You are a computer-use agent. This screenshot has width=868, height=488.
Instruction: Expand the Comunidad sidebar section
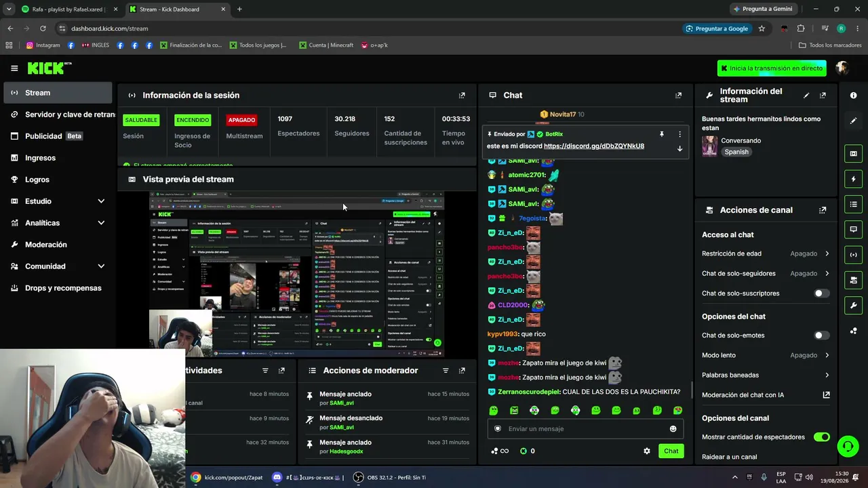tap(58, 266)
